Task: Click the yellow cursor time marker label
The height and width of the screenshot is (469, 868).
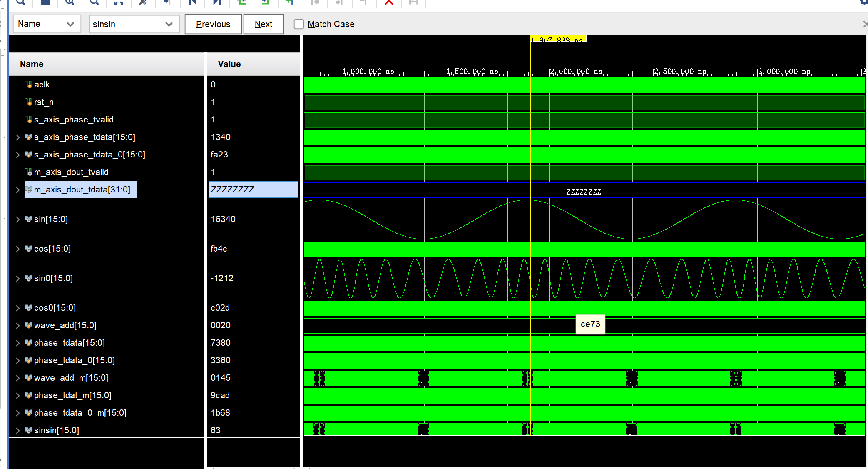Action: coord(558,39)
